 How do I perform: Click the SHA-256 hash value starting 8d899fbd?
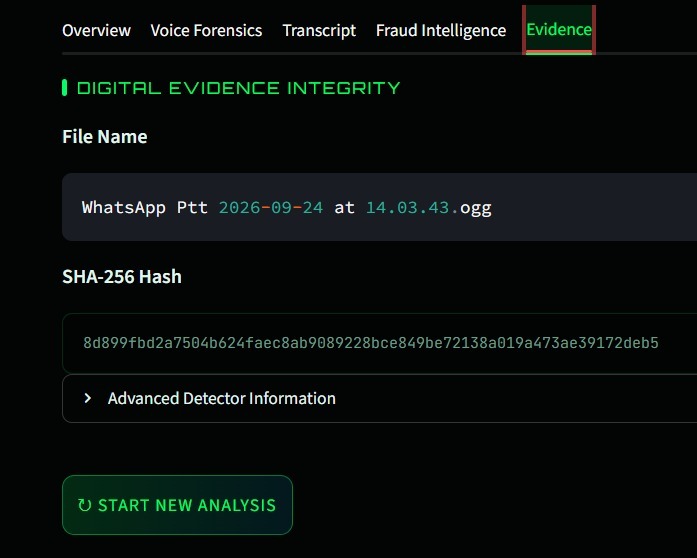371,342
